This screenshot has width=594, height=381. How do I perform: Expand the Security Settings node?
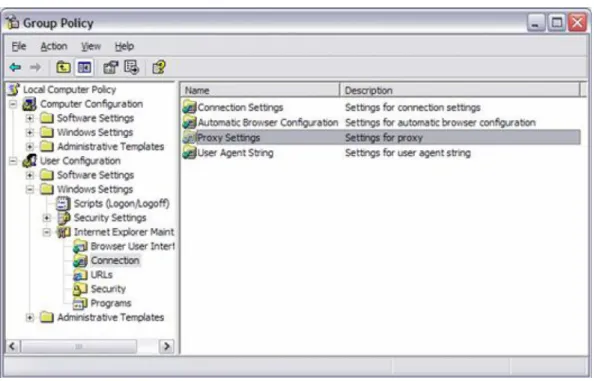tap(47, 218)
